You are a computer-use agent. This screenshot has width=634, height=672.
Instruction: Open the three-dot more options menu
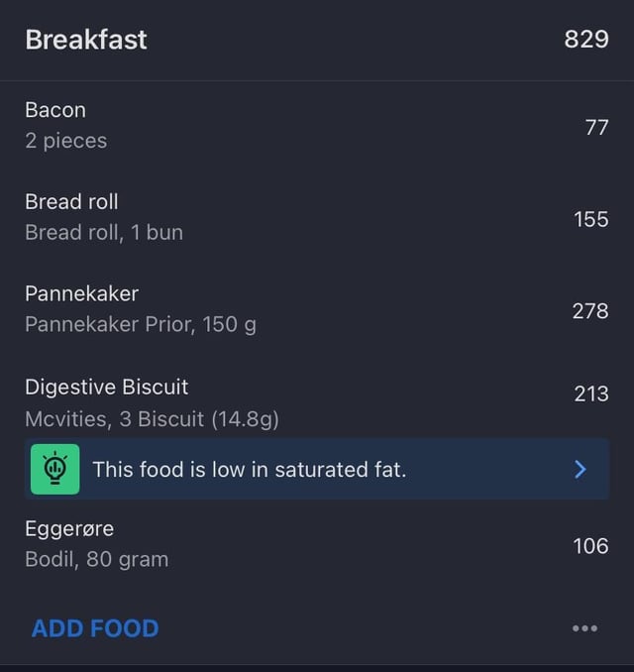click(584, 628)
